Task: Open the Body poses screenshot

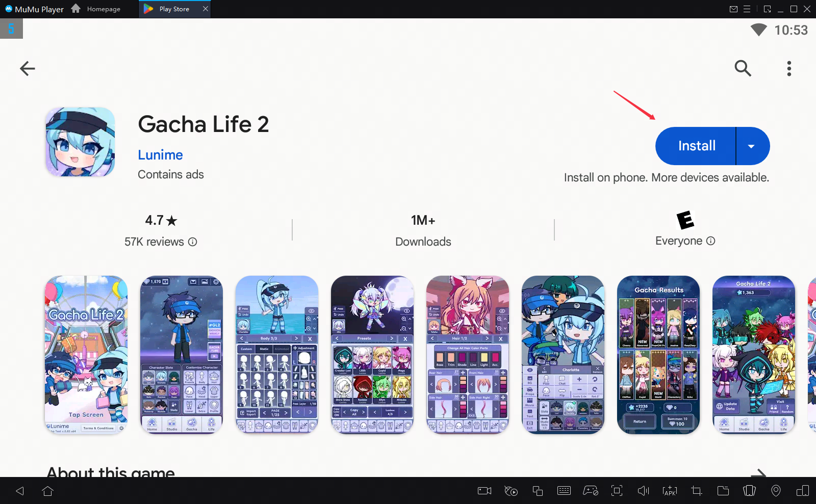Action: coord(277,355)
